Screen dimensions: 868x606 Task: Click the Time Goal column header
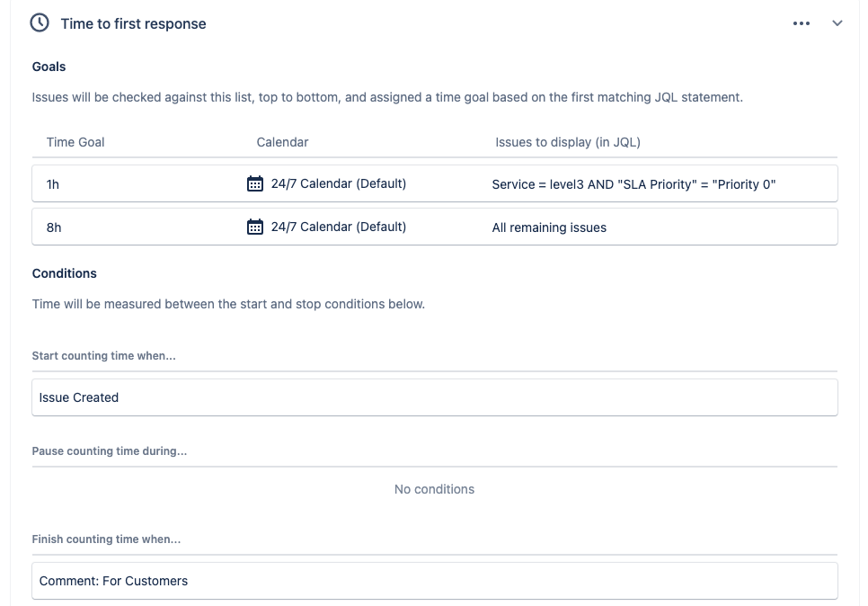[75, 142]
